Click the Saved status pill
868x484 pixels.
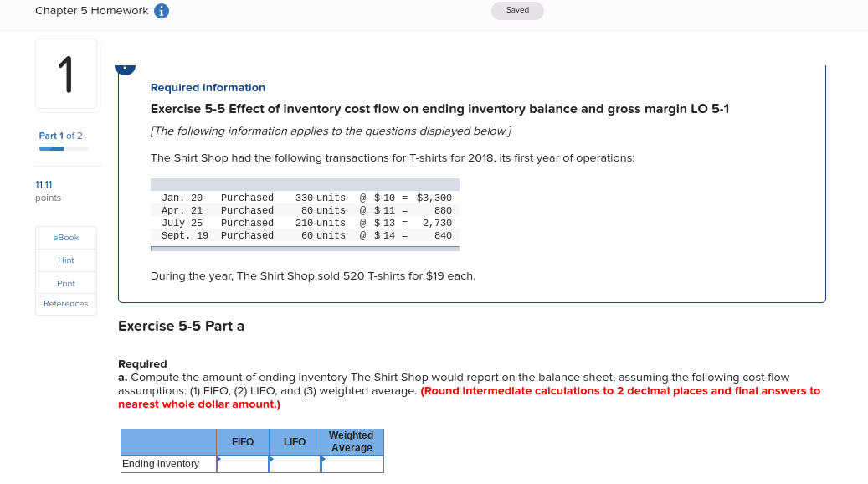coord(517,10)
